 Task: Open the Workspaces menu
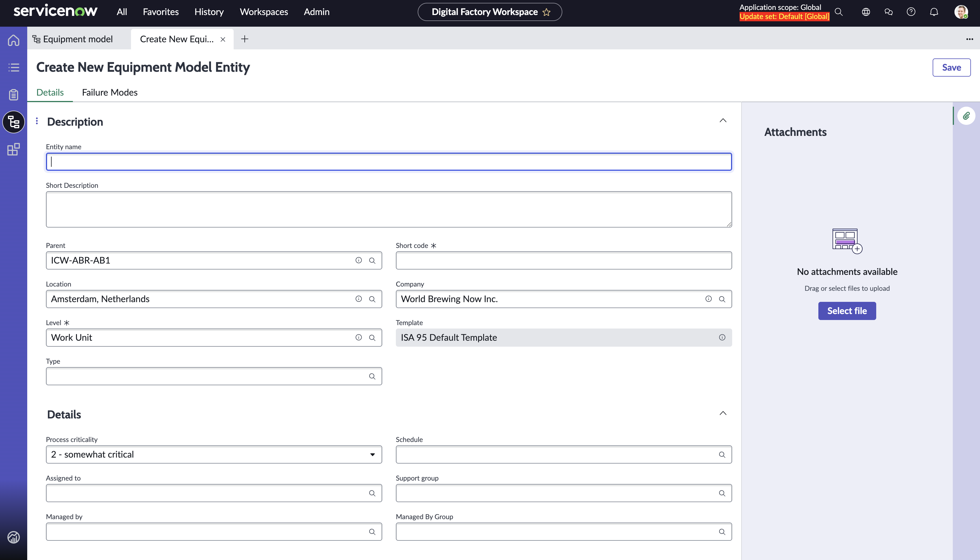[x=264, y=12]
